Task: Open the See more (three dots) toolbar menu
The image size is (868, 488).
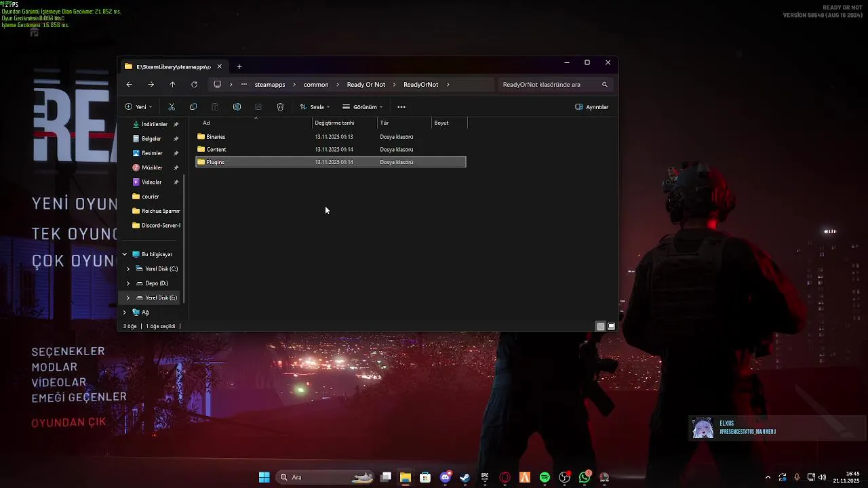Action: coord(401,107)
